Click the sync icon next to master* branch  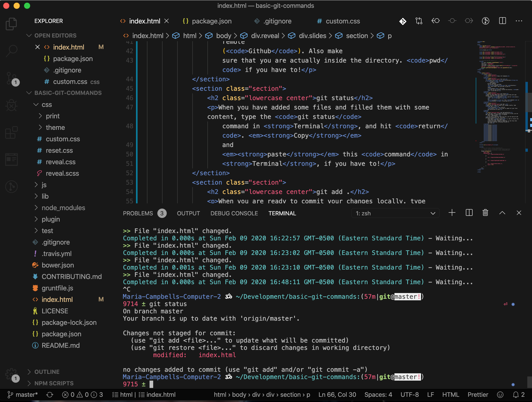pos(49,395)
